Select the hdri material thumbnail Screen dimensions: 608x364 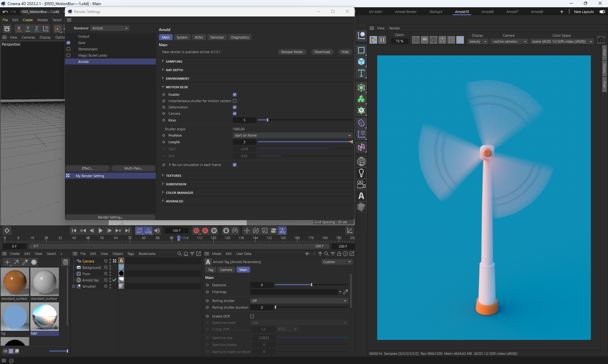tap(45, 316)
